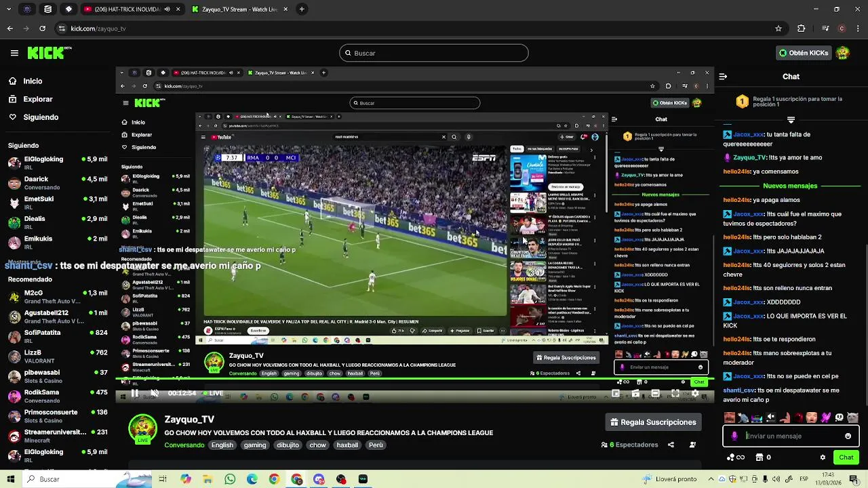Reload the Kick page in browser
This screenshot has width=868, height=488.
tap(43, 28)
